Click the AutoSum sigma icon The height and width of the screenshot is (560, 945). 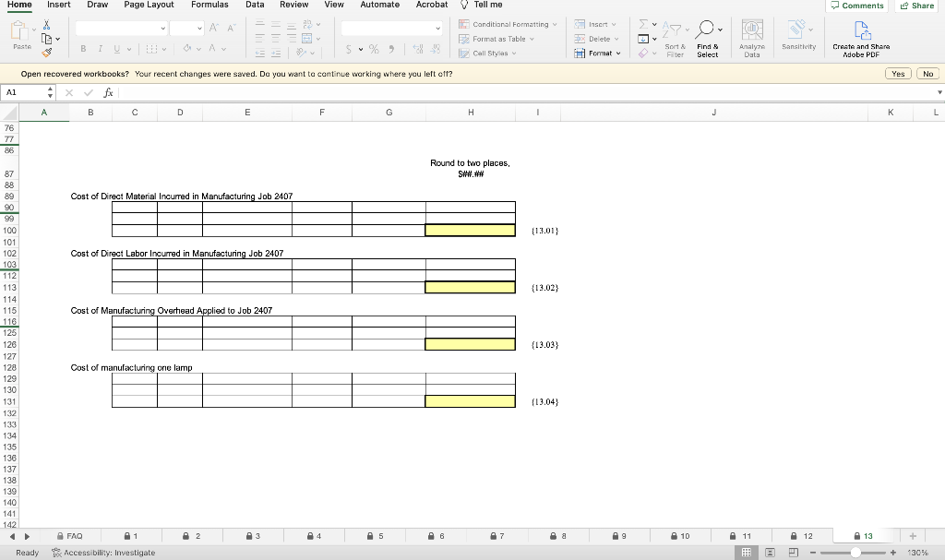[643, 24]
